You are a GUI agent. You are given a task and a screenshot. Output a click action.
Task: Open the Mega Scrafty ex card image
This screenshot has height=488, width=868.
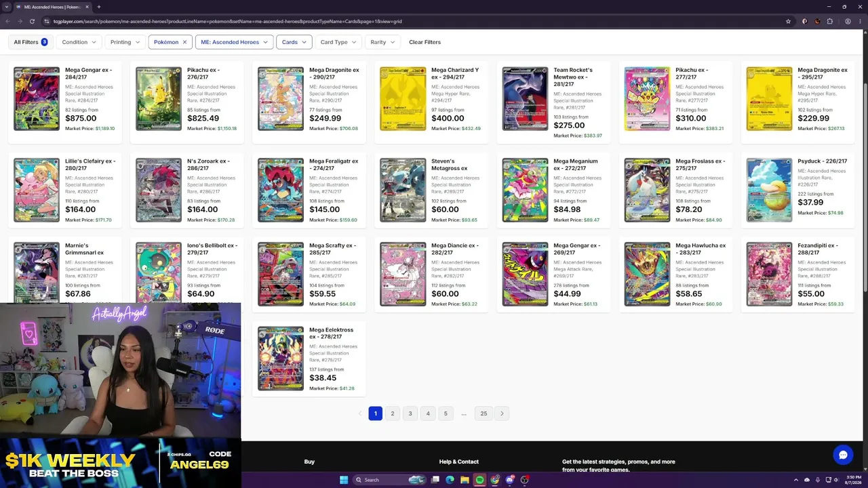(281, 274)
